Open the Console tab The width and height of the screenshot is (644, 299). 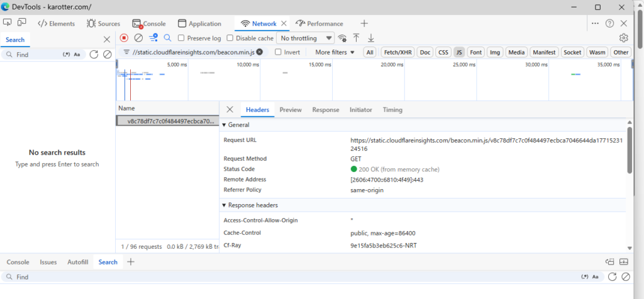pos(149,23)
